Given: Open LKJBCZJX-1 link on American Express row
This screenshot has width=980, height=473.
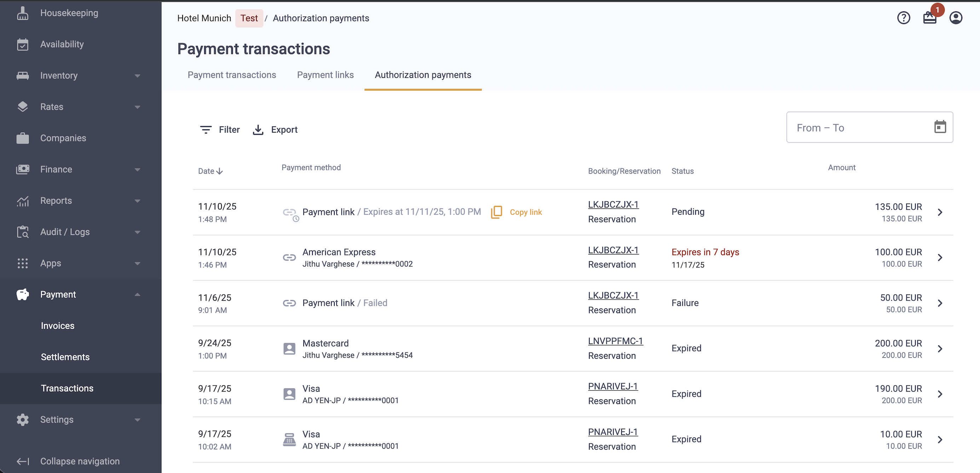Looking at the screenshot, I should (x=613, y=250).
